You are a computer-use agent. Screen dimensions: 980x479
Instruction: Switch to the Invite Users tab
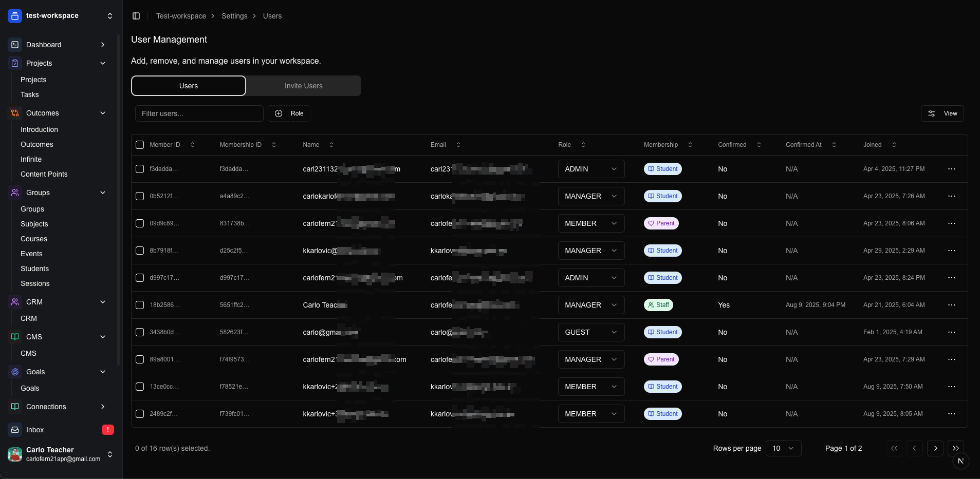pyautogui.click(x=303, y=86)
